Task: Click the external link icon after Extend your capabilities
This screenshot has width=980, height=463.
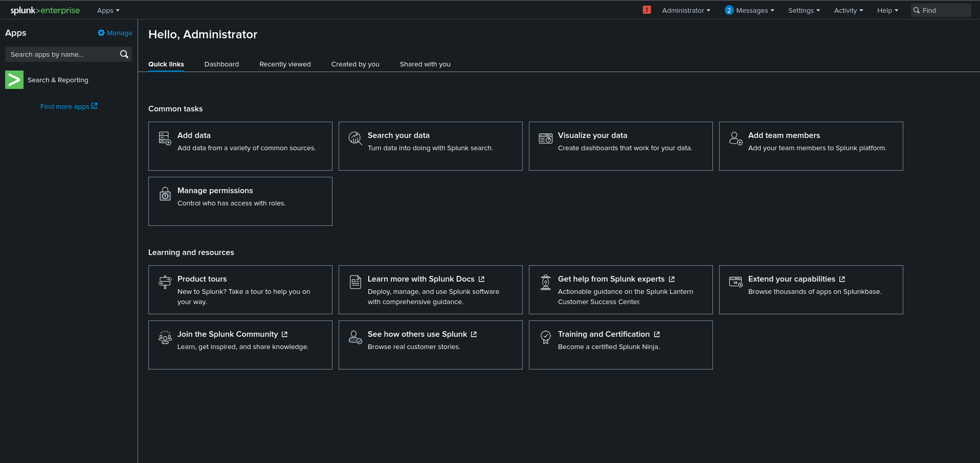Action: (x=842, y=279)
